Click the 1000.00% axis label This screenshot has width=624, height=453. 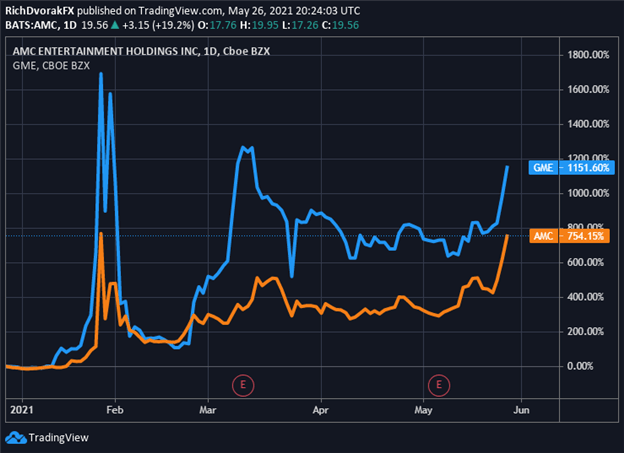588,193
